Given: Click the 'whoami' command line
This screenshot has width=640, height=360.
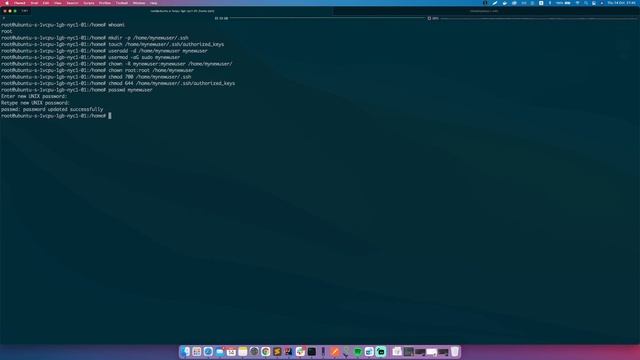Looking at the screenshot, I should (x=63, y=25).
